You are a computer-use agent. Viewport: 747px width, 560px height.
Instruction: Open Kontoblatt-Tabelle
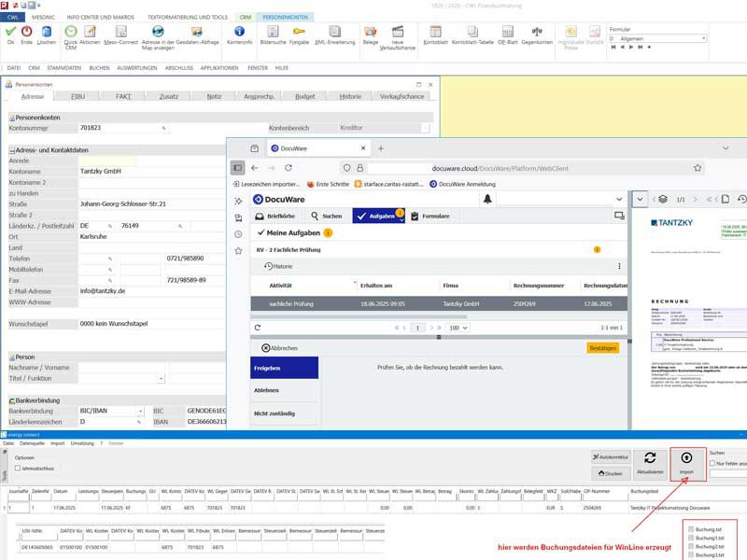click(x=472, y=32)
